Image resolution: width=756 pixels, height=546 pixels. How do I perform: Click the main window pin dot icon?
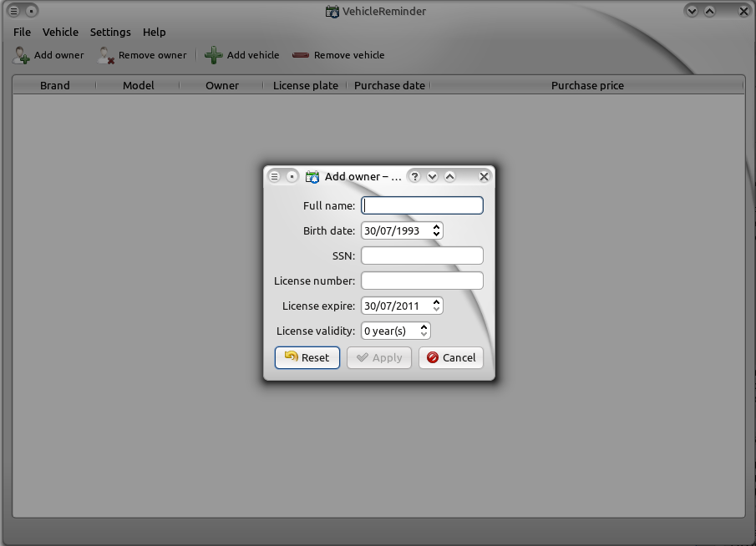point(32,11)
